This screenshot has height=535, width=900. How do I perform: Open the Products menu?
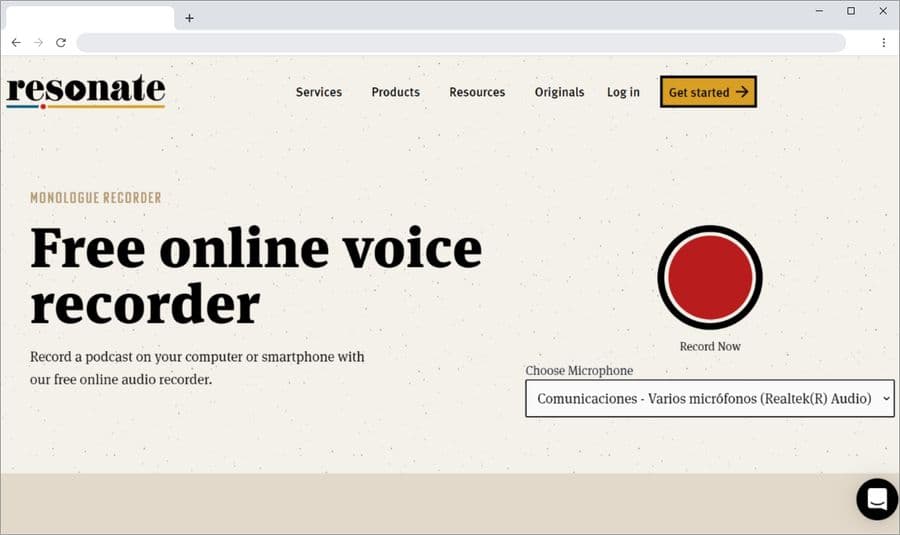point(395,92)
